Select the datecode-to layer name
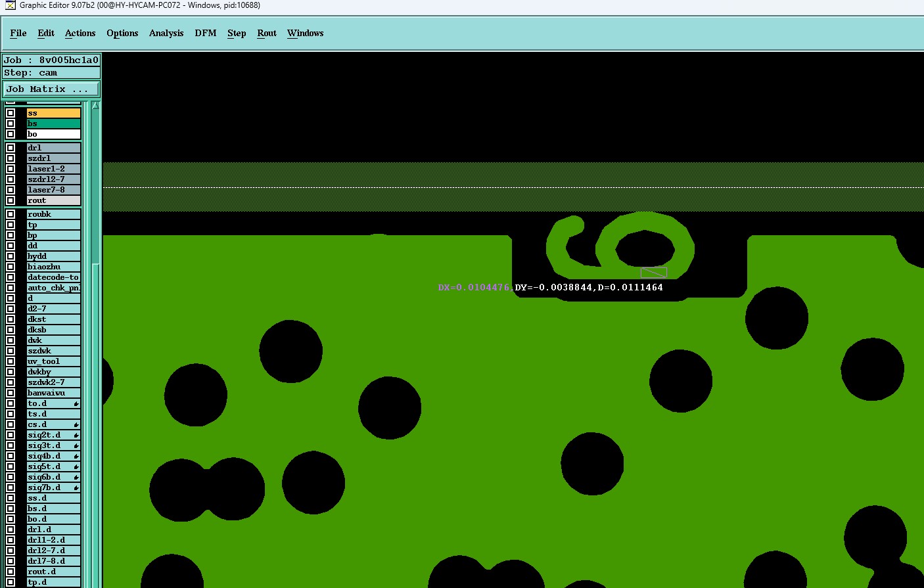The height and width of the screenshot is (588, 924). click(x=53, y=277)
